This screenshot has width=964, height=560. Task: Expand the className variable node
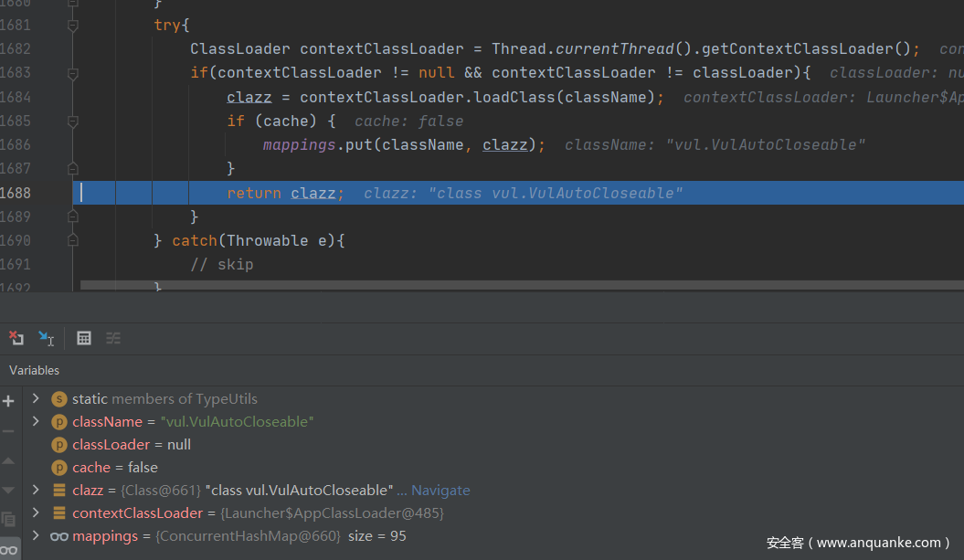(36, 421)
